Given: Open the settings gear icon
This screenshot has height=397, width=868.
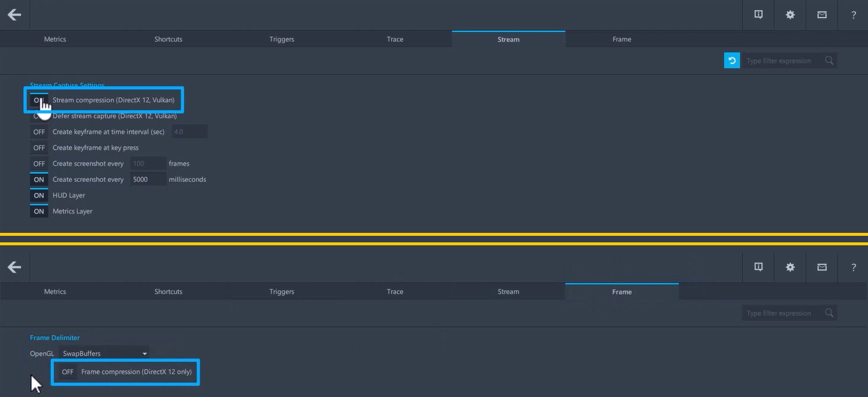Looking at the screenshot, I should pyautogui.click(x=790, y=14).
